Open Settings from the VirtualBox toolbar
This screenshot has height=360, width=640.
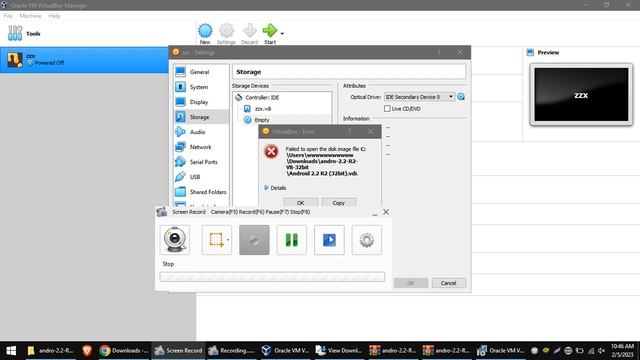pyautogui.click(x=226, y=34)
